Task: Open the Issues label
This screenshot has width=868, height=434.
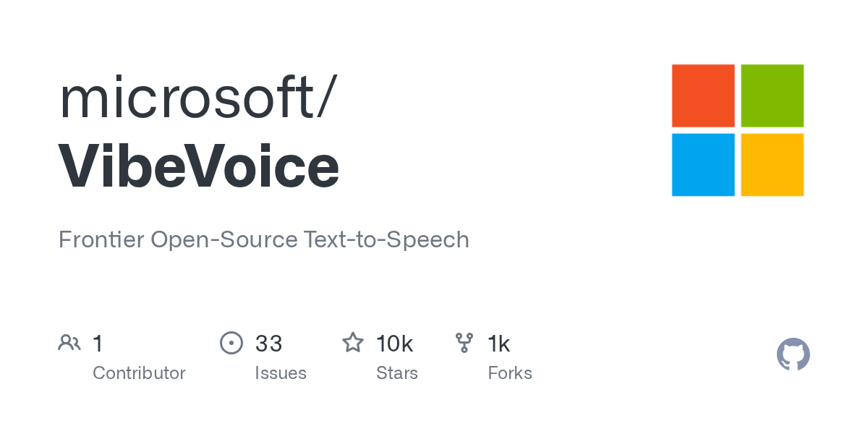Action: click(281, 373)
